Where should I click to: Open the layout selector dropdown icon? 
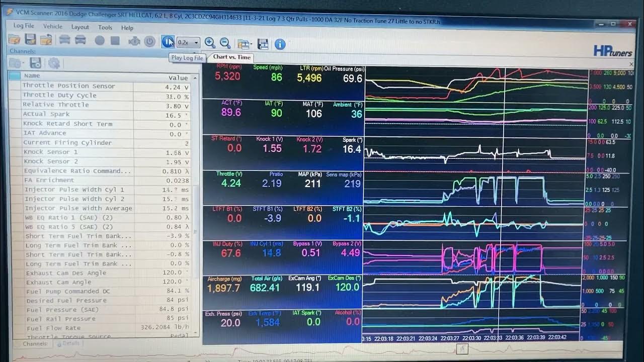245,44
